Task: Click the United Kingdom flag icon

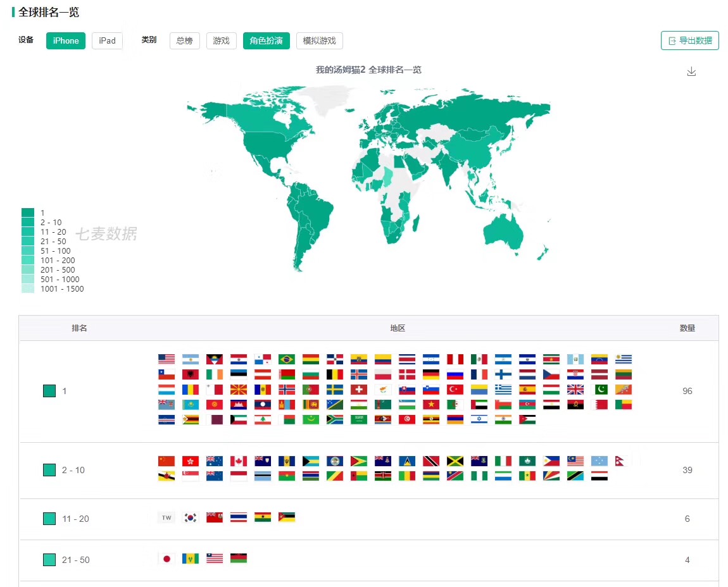Action: pyautogui.click(x=575, y=390)
